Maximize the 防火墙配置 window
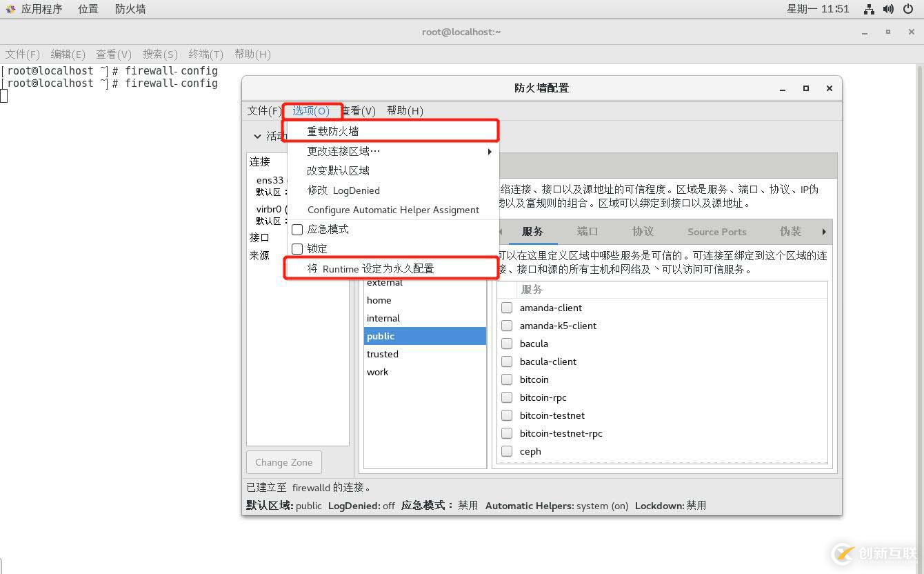This screenshot has height=574, width=924. tap(805, 88)
